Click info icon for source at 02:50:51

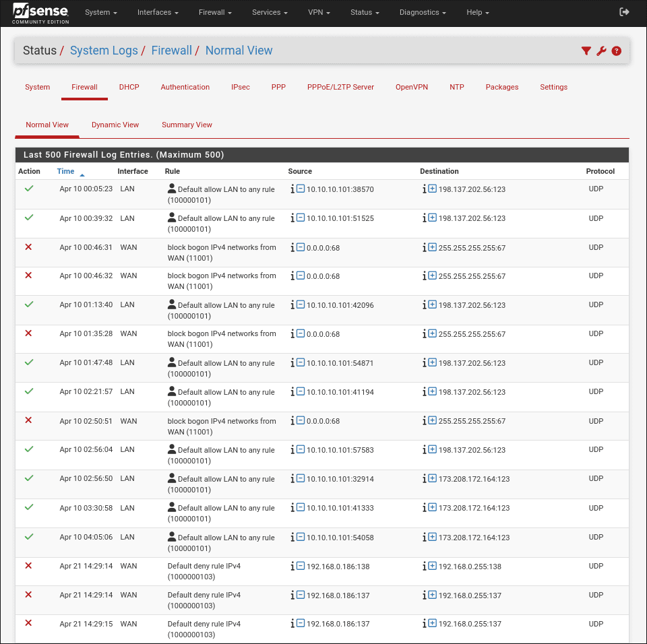(292, 421)
